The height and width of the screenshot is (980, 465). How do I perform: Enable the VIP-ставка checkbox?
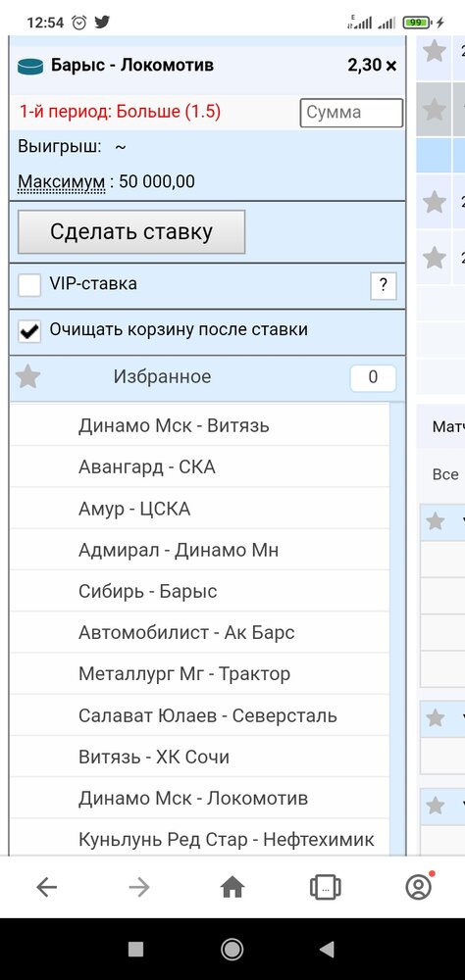(x=29, y=285)
